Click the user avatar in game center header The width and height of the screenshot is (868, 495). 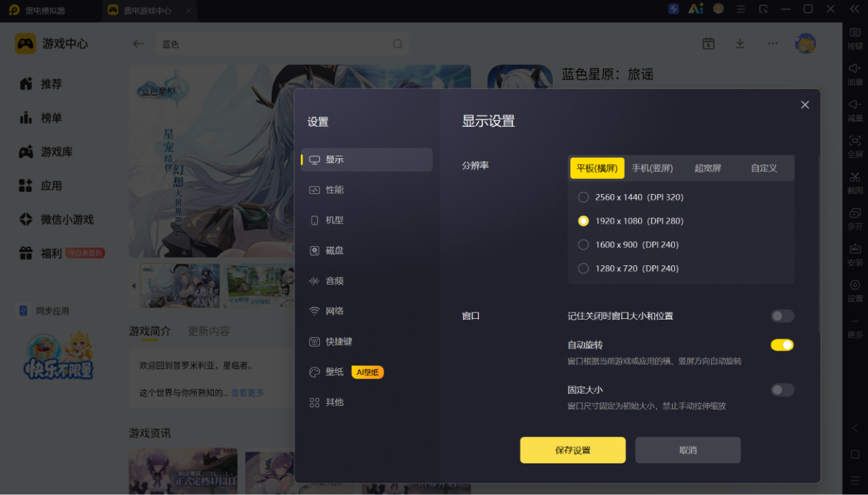[805, 43]
